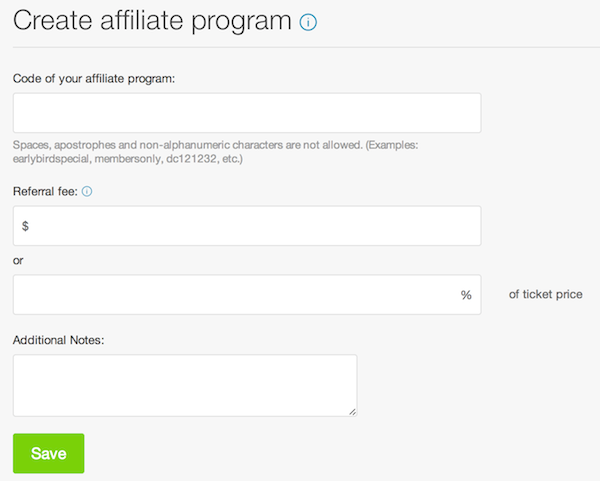Click the horizontal divider below the heading

click(x=306, y=47)
